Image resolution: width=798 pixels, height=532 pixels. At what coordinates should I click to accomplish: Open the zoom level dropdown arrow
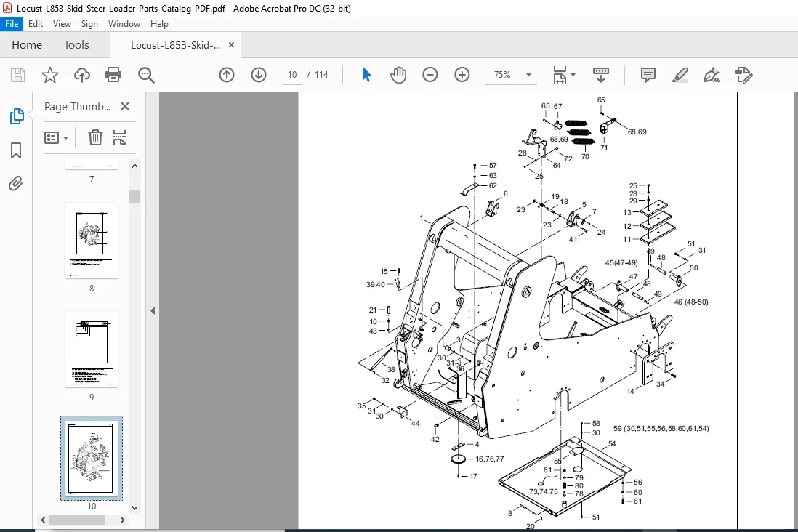coord(528,75)
